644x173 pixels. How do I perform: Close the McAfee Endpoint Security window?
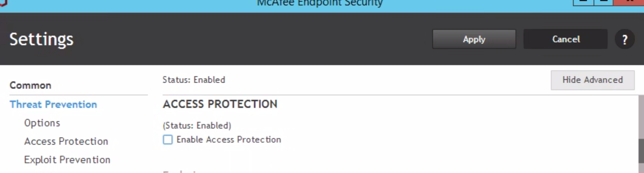tap(629, 2)
